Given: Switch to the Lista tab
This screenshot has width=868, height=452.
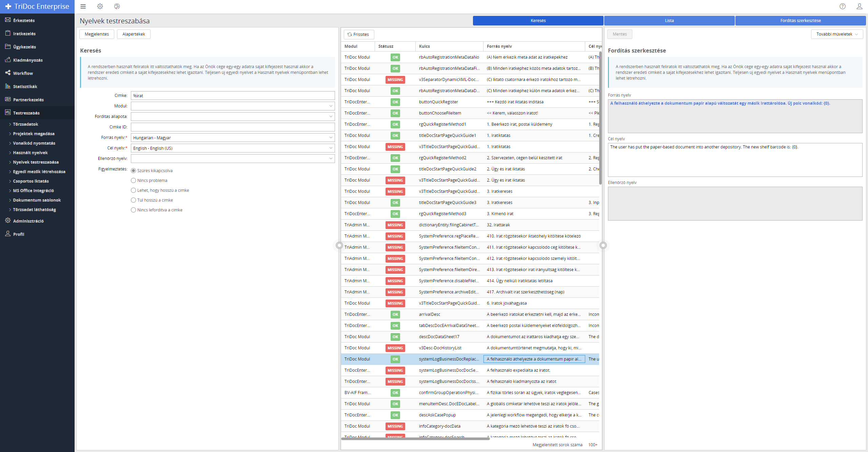Looking at the screenshot, I should (x=669, y=21).
